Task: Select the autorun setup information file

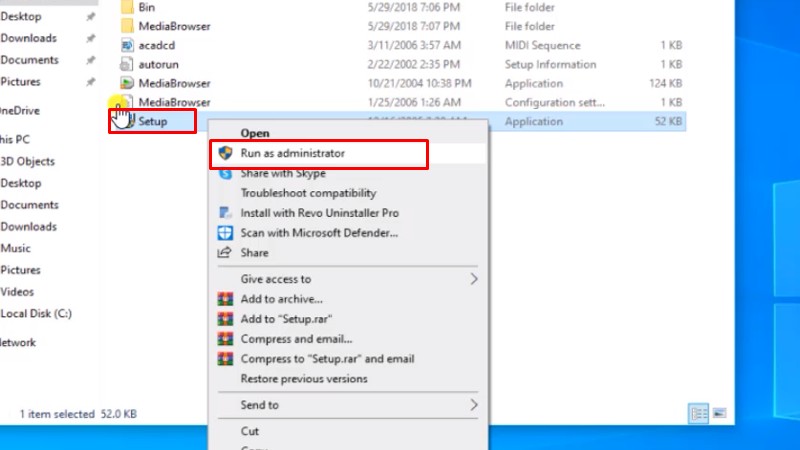Action: coord(158,64)
